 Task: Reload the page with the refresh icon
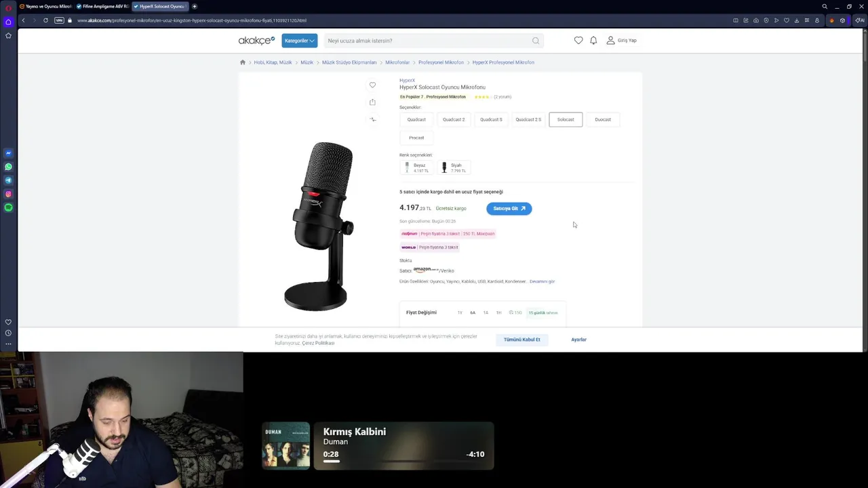[x=45, y=20]
